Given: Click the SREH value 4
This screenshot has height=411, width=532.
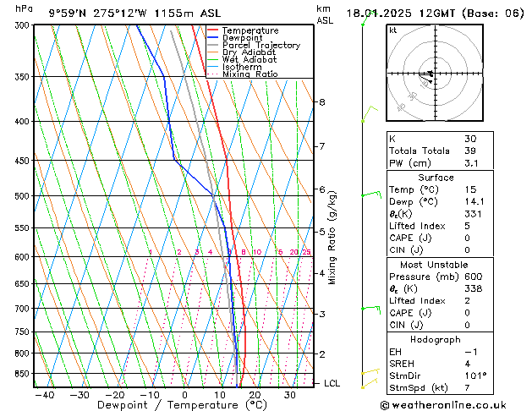Looking at the screenshot, I should click(468, 364).
